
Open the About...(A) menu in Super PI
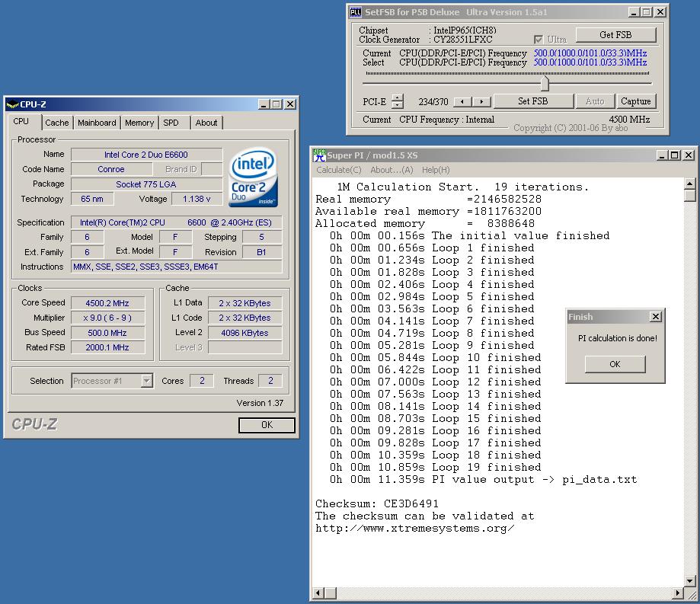(x=392, y=170)
